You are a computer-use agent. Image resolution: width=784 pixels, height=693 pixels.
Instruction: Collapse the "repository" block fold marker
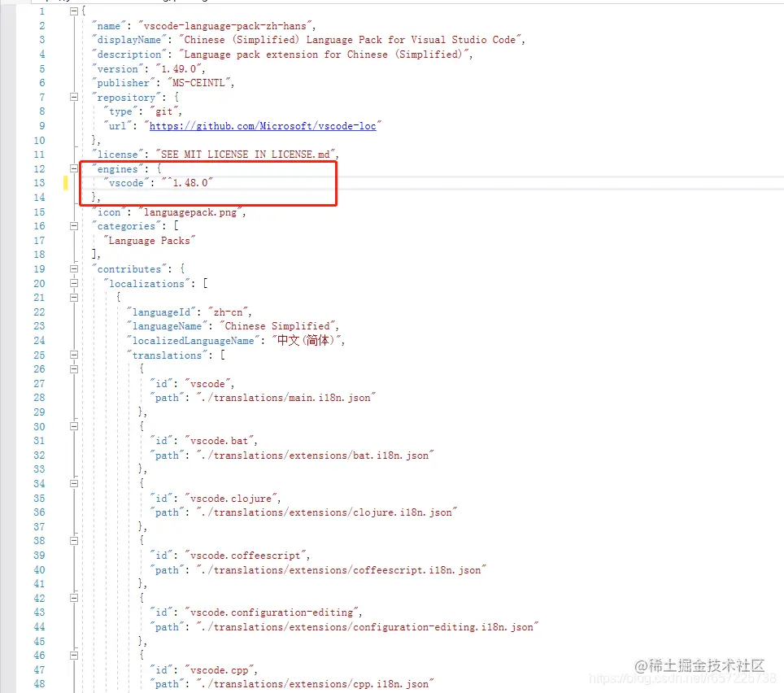[74, 97]
